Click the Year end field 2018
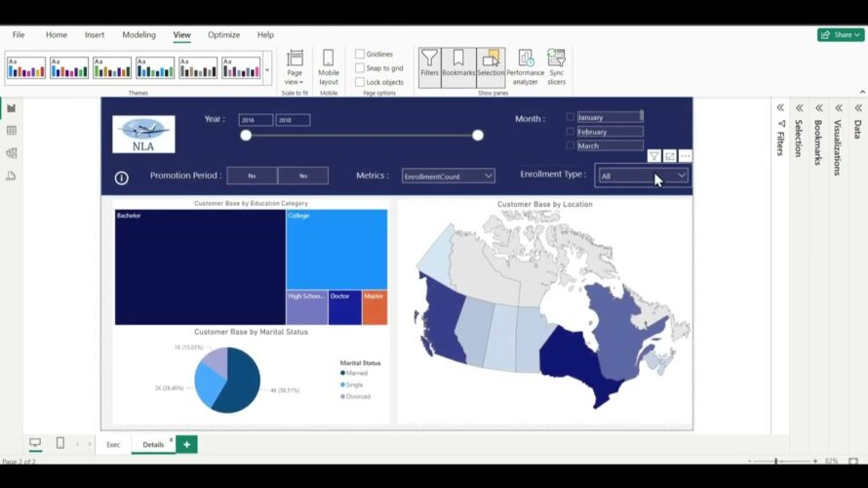Viewport: 868px width, 488px height. coord(293,120)
